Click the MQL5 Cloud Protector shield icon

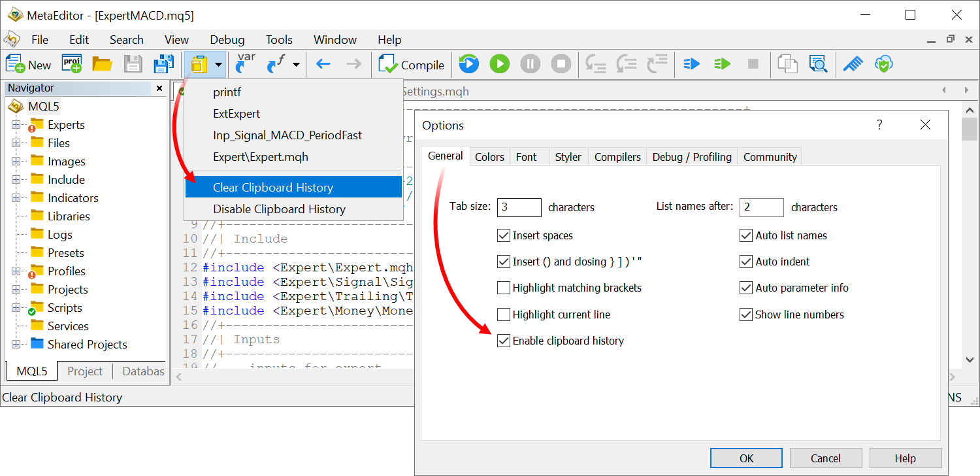[x=883, y=64]
